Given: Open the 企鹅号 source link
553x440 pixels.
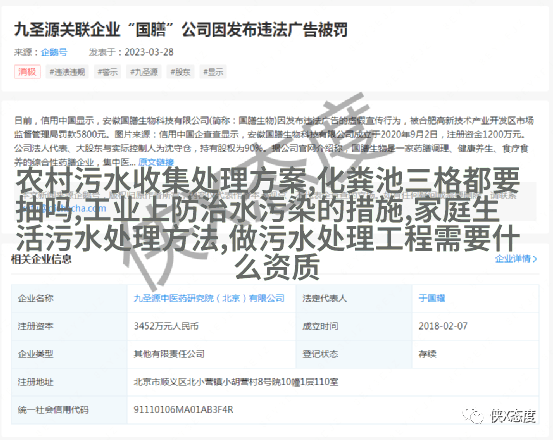Looking at the screenshot, I should (54, 52).
